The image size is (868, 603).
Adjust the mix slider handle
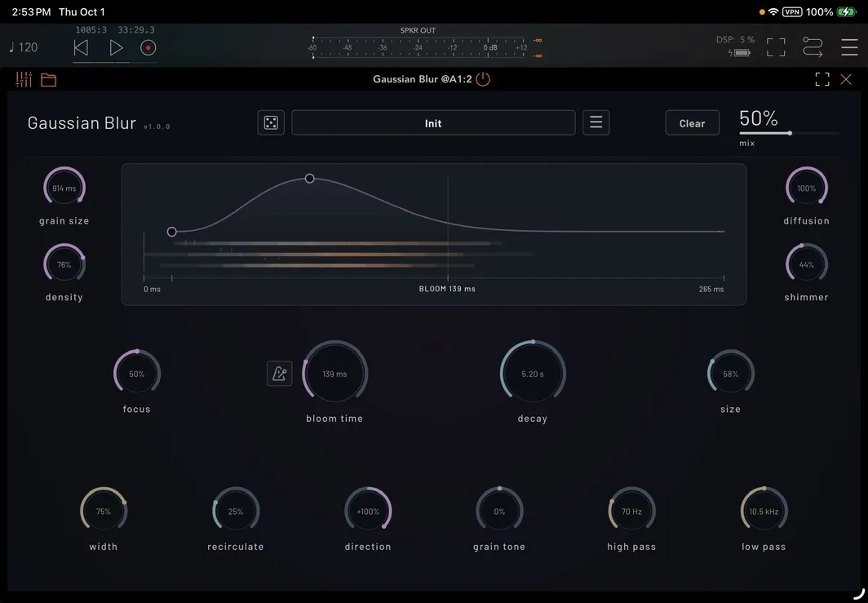point(790,133)
